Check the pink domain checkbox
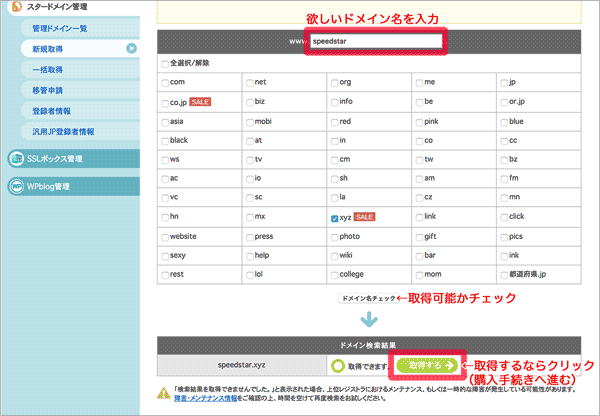 tap(419, 122)
